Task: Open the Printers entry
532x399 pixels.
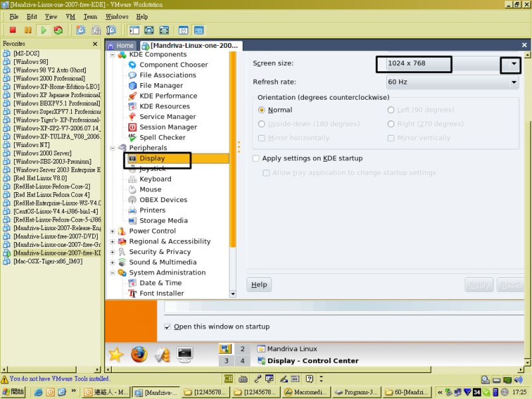Action: tap(152, 210)
